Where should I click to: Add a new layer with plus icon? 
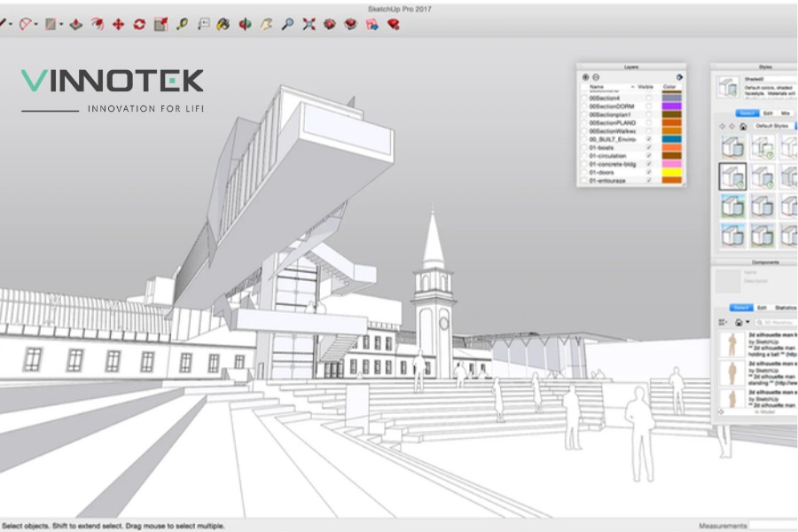point(585,77)
